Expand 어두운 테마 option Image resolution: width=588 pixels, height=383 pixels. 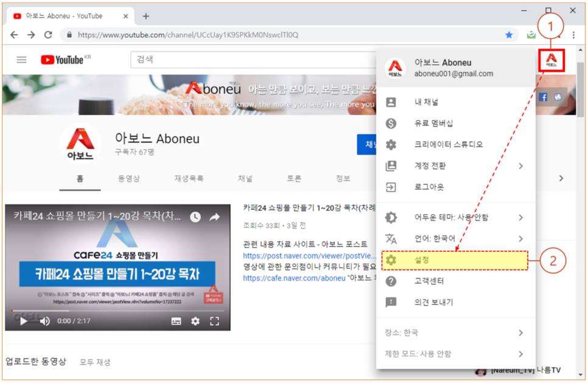[456, 218]
